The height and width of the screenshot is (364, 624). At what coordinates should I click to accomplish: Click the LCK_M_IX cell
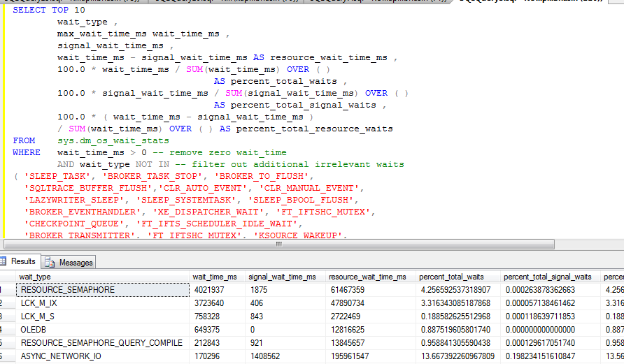tap(103, 303)
